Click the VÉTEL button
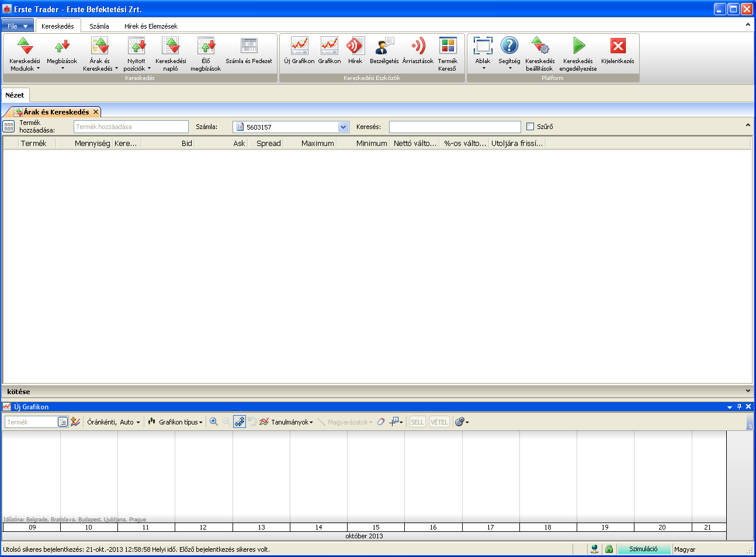The image size is (756, 557). coord(439,422)
